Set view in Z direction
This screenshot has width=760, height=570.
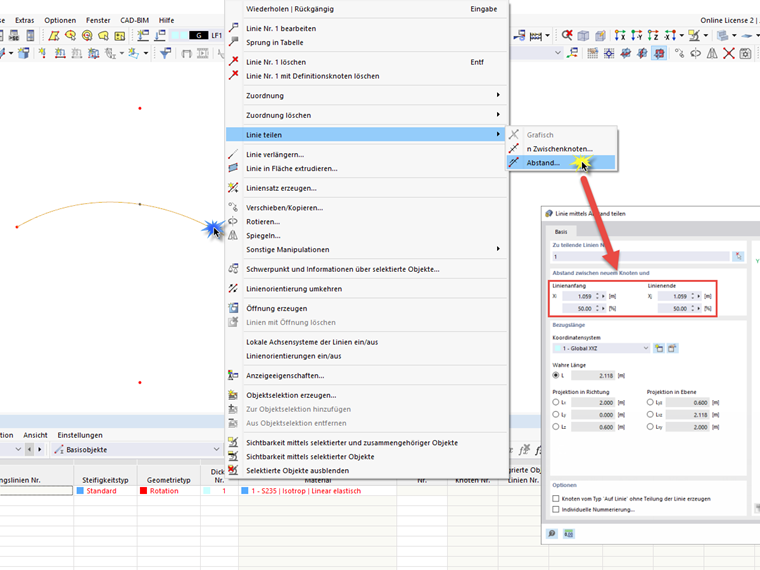pos(653,35)
